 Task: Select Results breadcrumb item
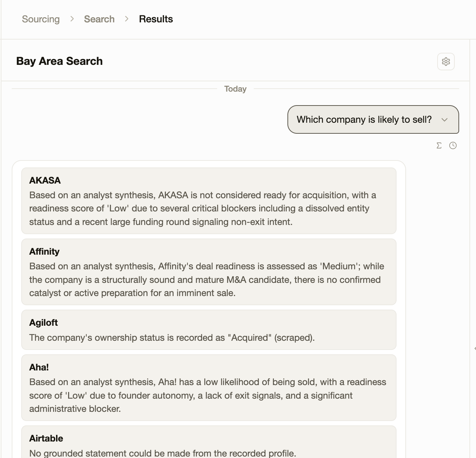coord(156,19)
